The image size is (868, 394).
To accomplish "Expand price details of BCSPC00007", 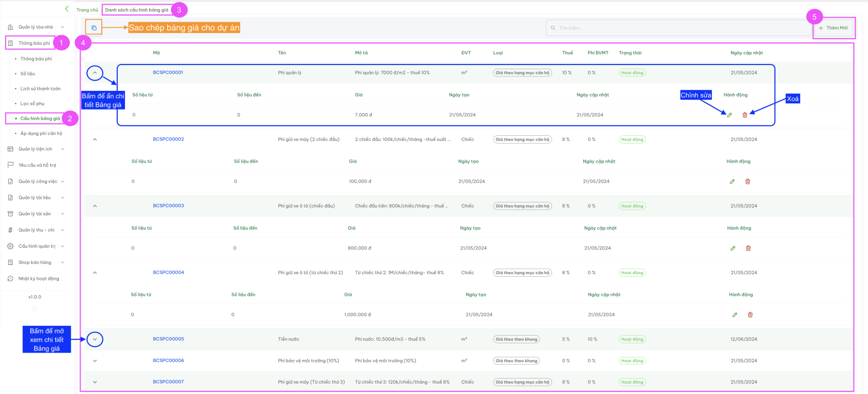I will [95, 382].
